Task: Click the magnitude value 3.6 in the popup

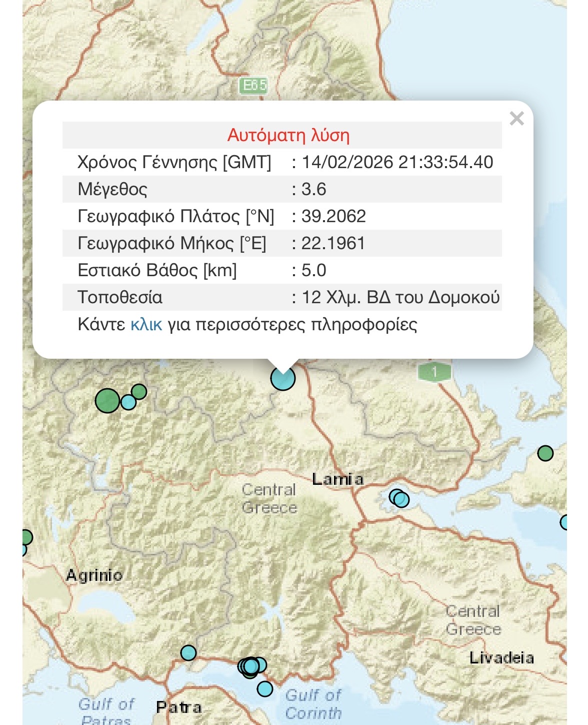Action: pyautogui.click(x=314, y=189)
